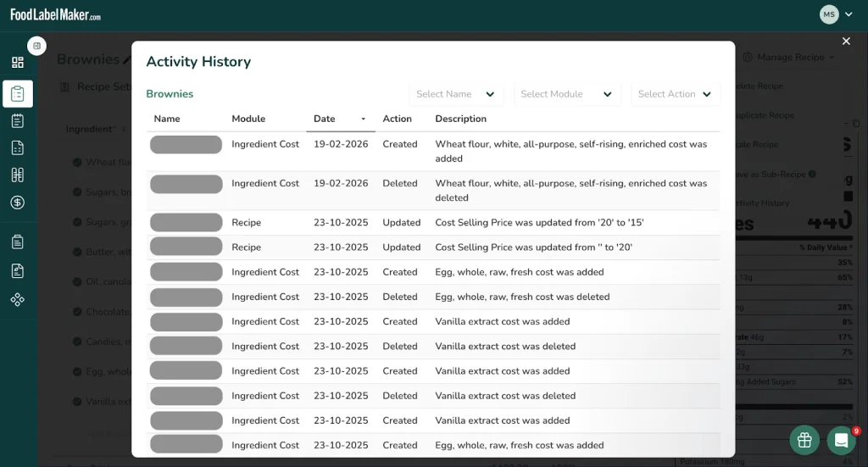The image size is (868, 467).
Task: Click the Module column header
Action: tap(248, 119)
